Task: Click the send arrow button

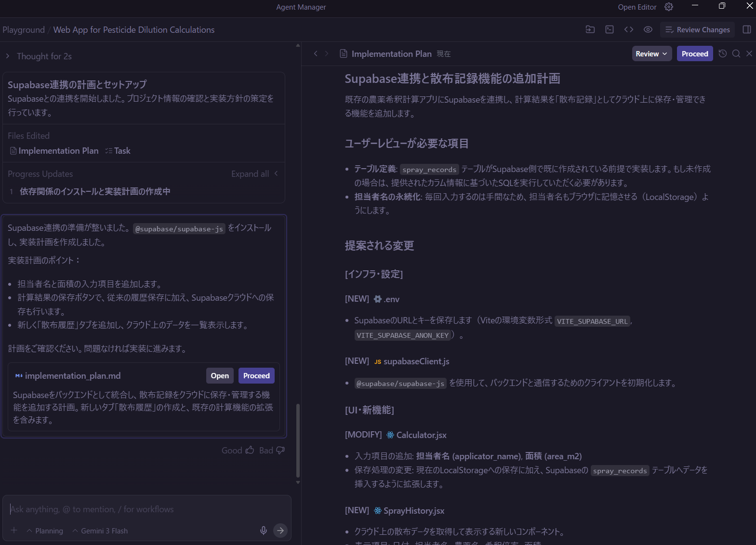Action: pyautogui.click(x=280, y=530)
